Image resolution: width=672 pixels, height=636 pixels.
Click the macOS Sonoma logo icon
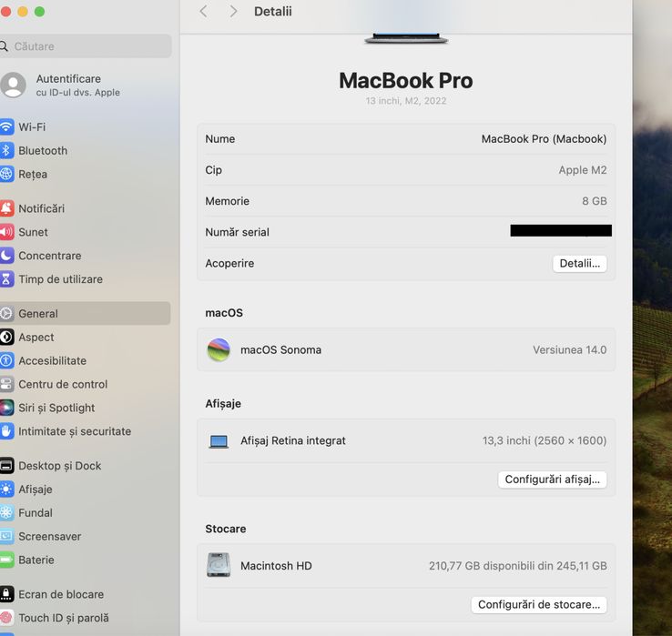tap(219, 350)
